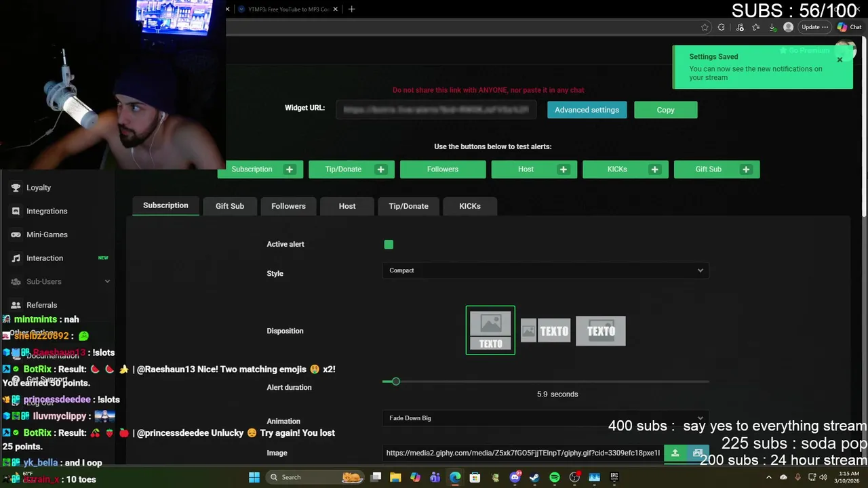868x488 pixels.
Task: Open the browser favorites list icon
Action: [756, 27]
